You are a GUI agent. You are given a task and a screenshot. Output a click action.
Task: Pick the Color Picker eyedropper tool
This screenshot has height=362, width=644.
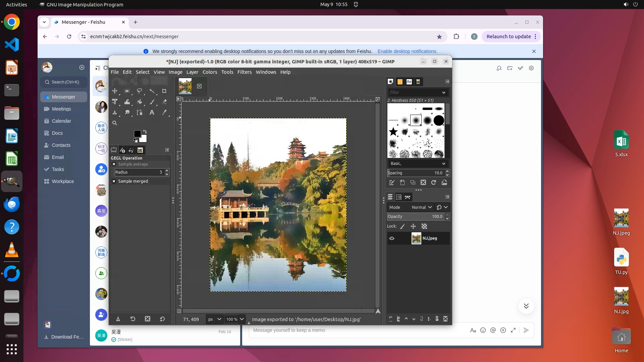pos(164,113)
